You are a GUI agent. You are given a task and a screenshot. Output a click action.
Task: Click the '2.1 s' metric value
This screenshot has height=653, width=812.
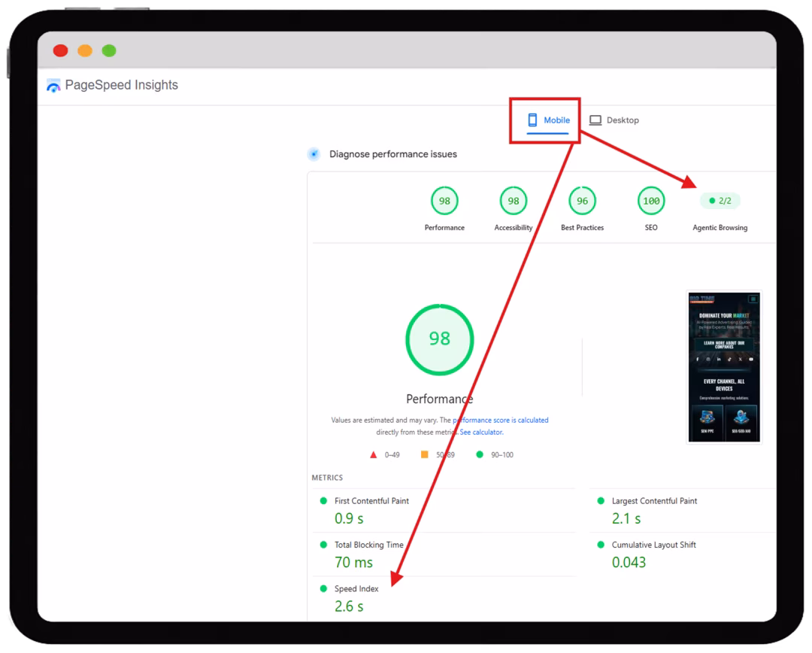pyautogui.click(x=626, y=518)
